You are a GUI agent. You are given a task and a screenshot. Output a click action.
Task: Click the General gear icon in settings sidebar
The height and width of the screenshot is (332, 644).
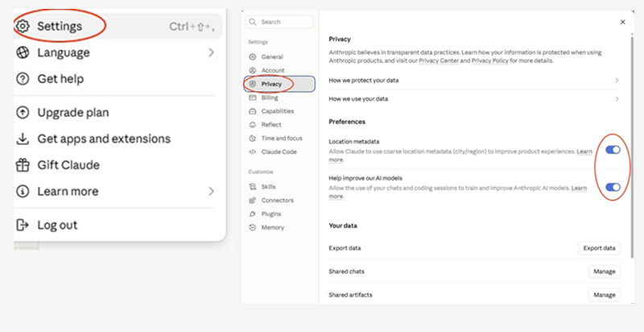[253, 57]
